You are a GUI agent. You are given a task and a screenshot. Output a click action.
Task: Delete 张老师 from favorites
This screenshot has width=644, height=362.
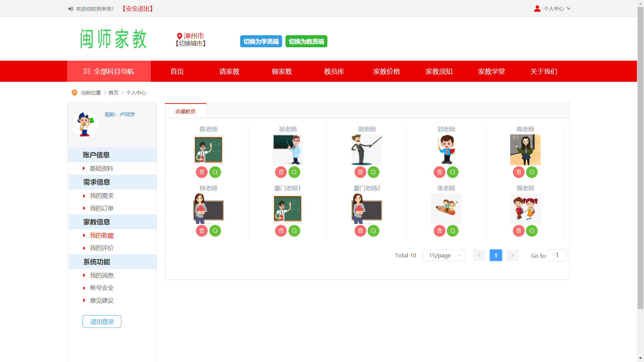coord(439,231)
